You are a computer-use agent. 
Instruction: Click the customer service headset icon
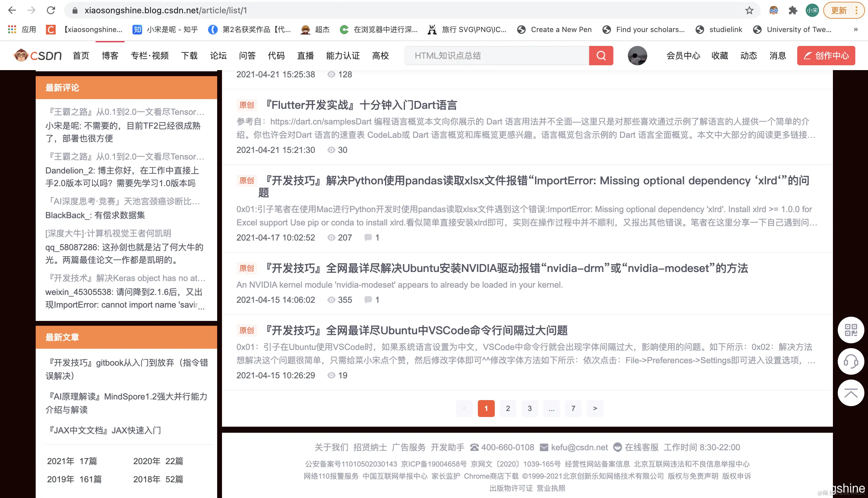coord(850,361)
